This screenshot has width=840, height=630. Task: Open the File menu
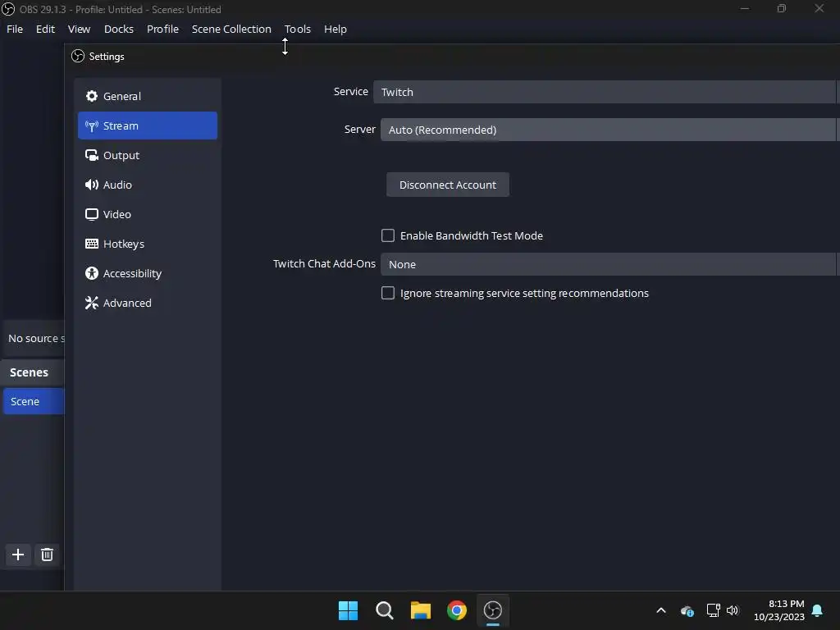pos(15,29)
